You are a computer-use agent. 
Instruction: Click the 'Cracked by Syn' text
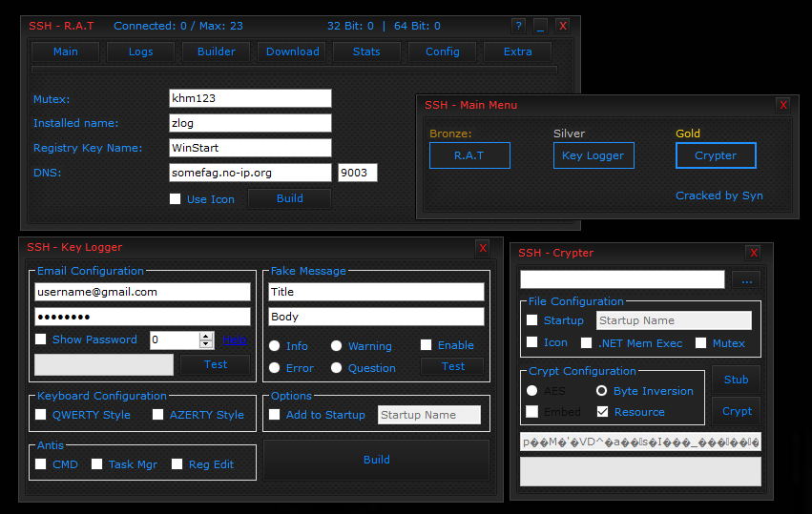click(x=718, y=195)
